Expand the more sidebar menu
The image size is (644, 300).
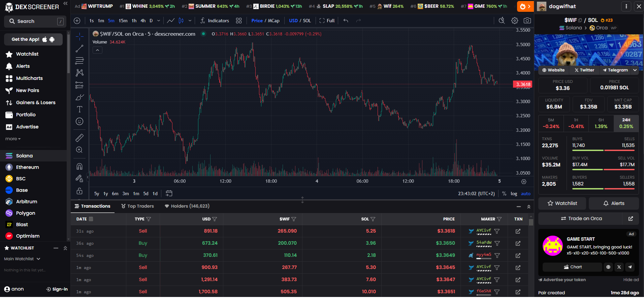click(x=13, y=139)
